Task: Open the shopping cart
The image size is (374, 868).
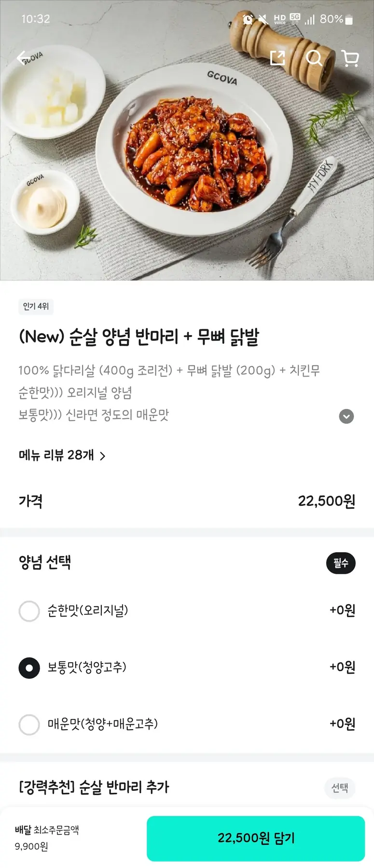Action: 350,58
